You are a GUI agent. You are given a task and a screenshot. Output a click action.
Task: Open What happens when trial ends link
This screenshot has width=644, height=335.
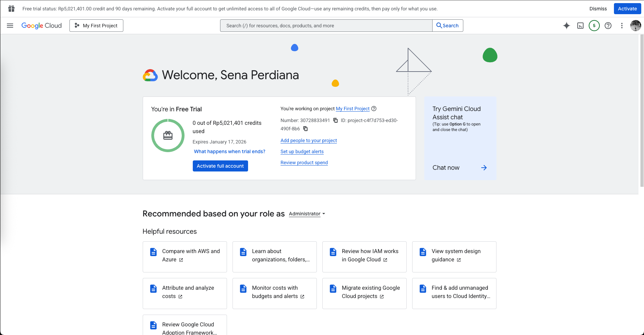coord(229,151)
